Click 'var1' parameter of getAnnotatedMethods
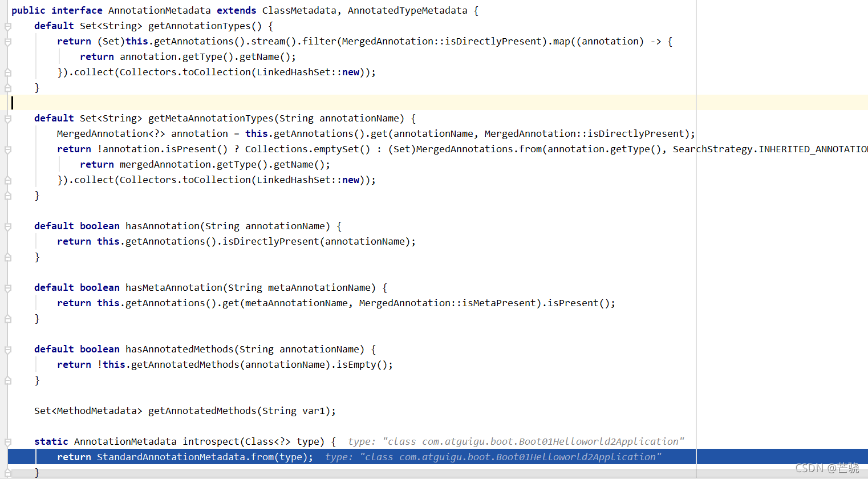 (314, 411)
